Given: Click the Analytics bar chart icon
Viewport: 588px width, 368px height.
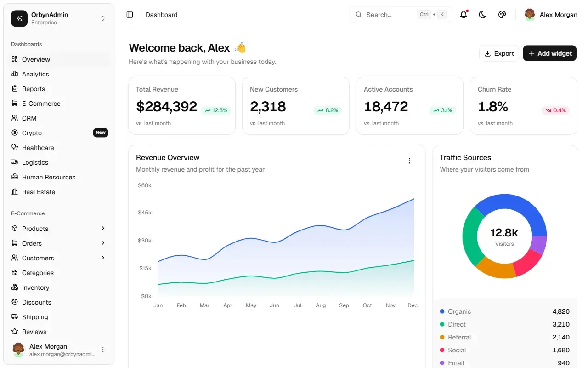Looking at the screenshot, I should point(15,74).
